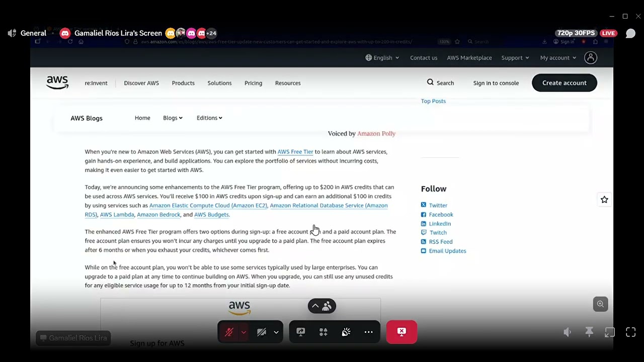Open the activities icon

(324, 332)
